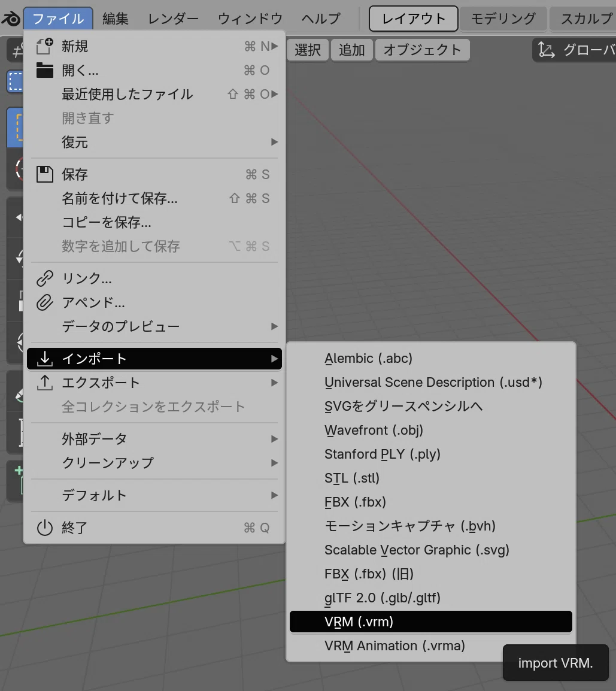Choose 保存 from the file menu

pyautogui.click(x=154, y=174)
